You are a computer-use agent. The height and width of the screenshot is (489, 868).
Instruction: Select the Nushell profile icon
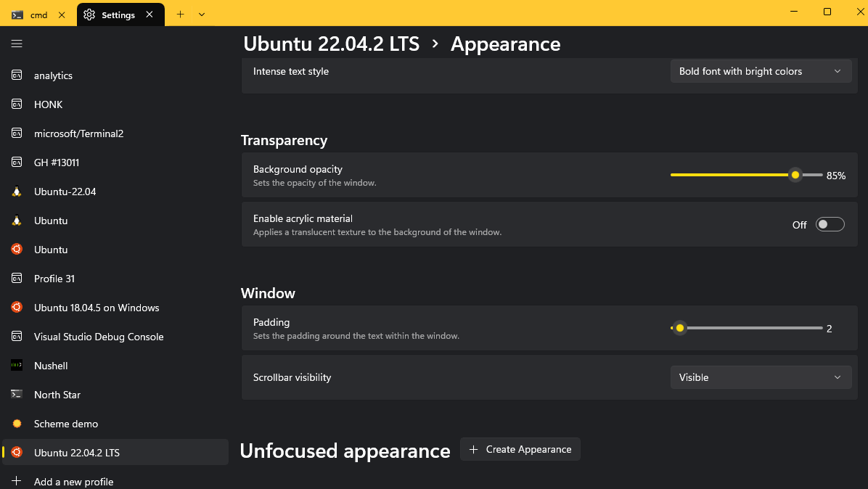tap(16, 365)
